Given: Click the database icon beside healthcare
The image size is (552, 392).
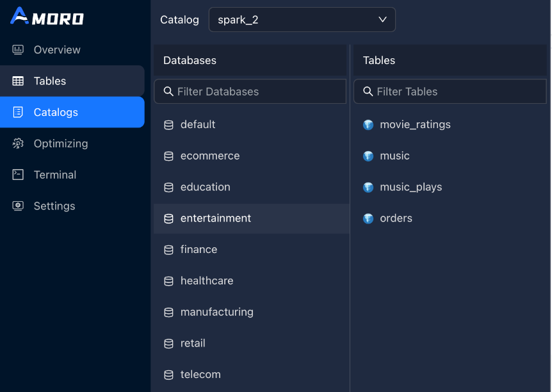Looking at the screenshot, I should coord(169,281).
